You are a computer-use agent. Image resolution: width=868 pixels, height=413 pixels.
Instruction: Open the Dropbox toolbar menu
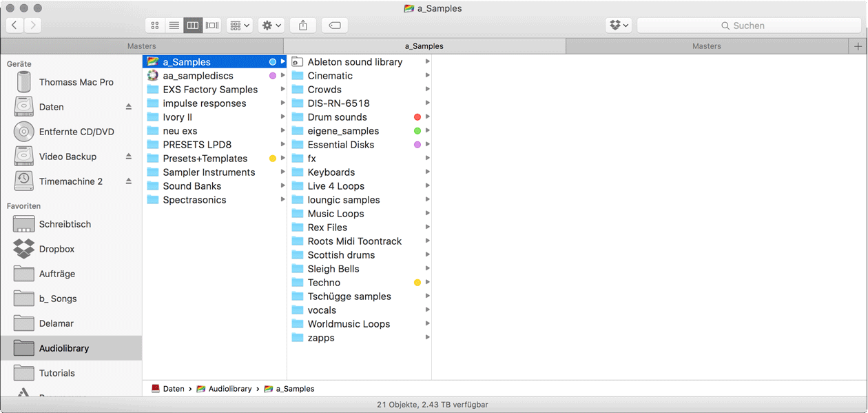tap(619, 26)
